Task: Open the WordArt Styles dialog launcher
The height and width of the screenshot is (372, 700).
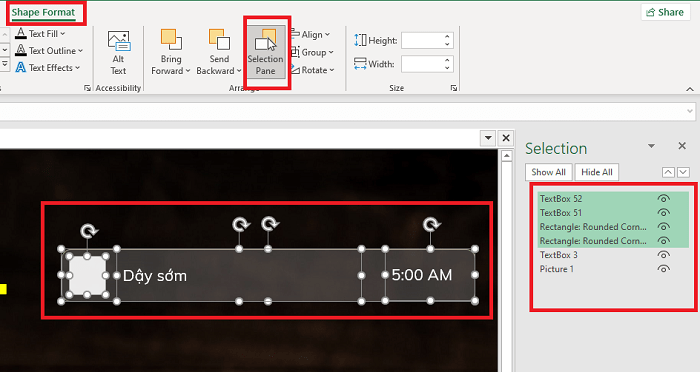Action: click(x=87, y=88)
